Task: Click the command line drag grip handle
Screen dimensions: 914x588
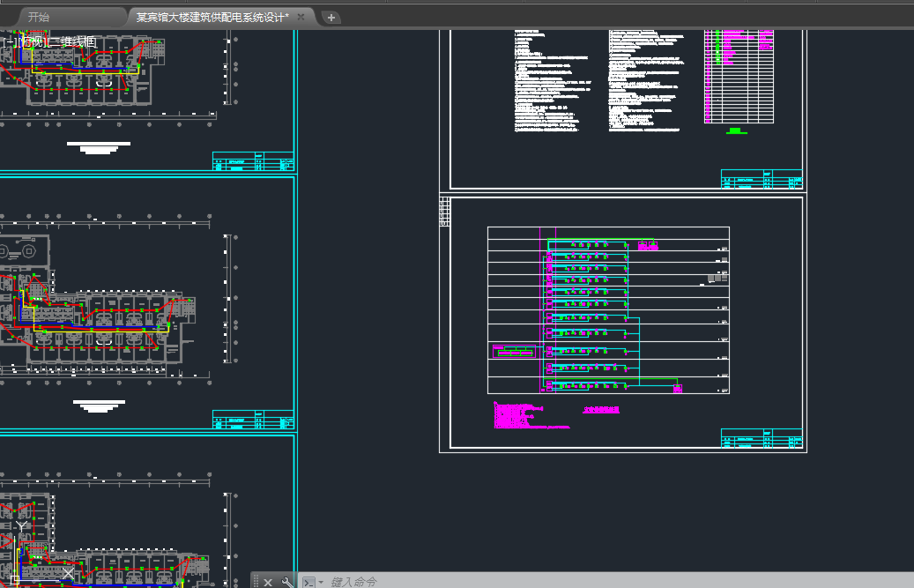Action: coord(256,582)
